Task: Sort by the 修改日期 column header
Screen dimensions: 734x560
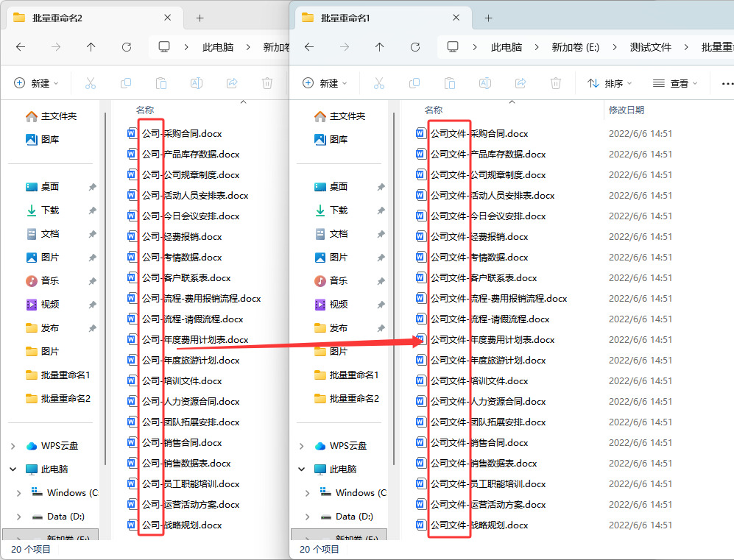Action: point(627,110)
